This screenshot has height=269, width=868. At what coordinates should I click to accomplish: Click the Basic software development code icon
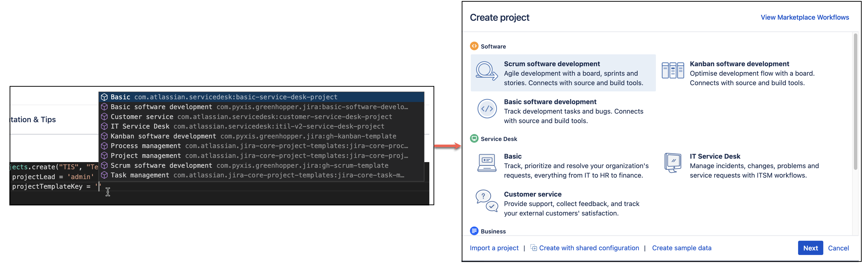(487, 109)
